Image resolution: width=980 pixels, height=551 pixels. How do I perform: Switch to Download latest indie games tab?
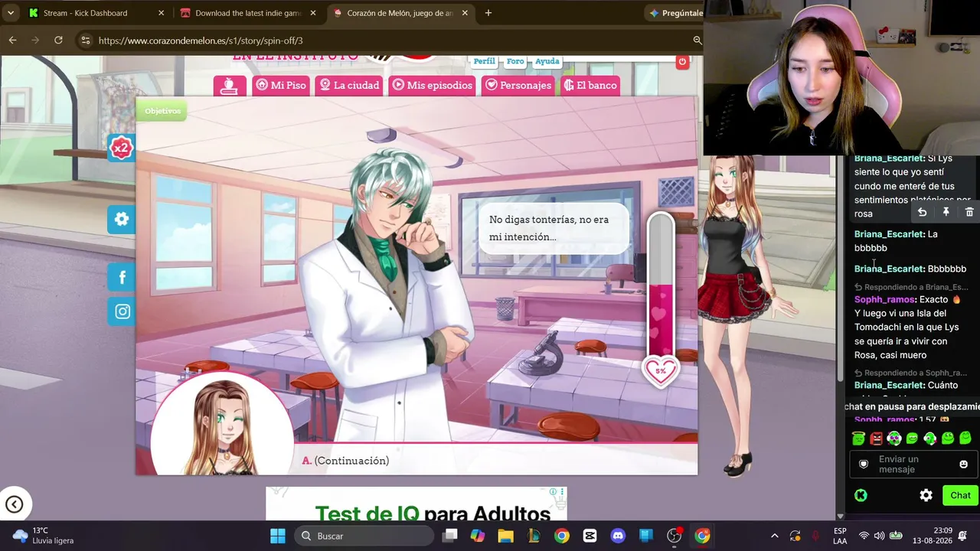pos(248,13)
